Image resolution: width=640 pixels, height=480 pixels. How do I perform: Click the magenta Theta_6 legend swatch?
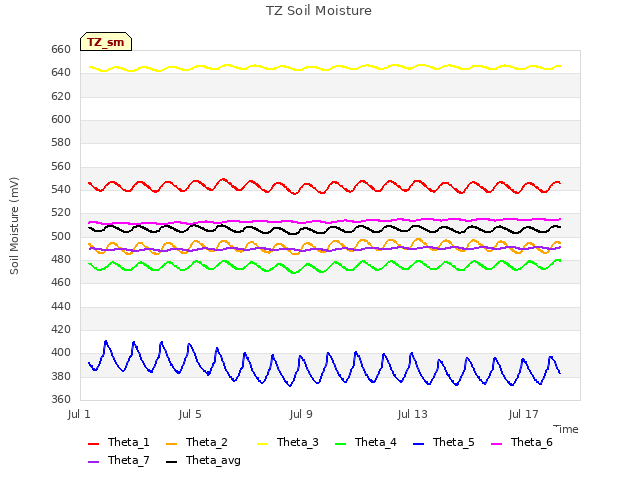coord(496,443)
